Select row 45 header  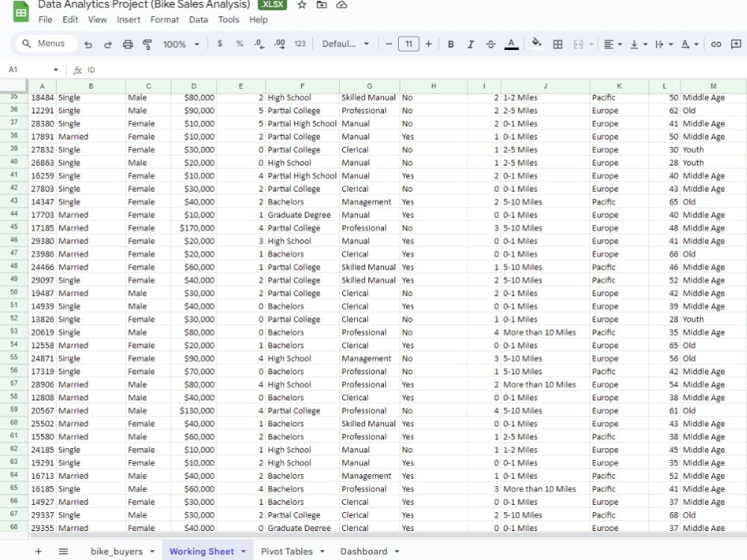[x=13, y=227]
